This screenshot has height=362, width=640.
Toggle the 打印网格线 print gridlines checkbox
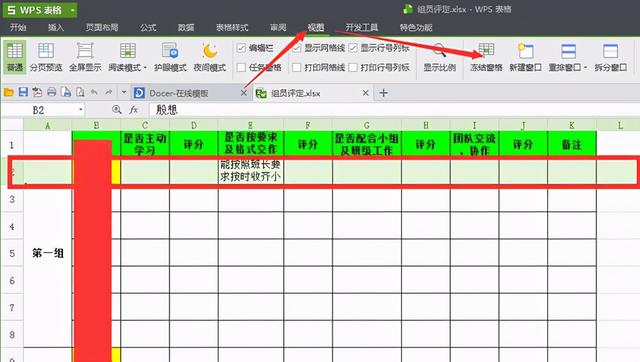[297, 67]
